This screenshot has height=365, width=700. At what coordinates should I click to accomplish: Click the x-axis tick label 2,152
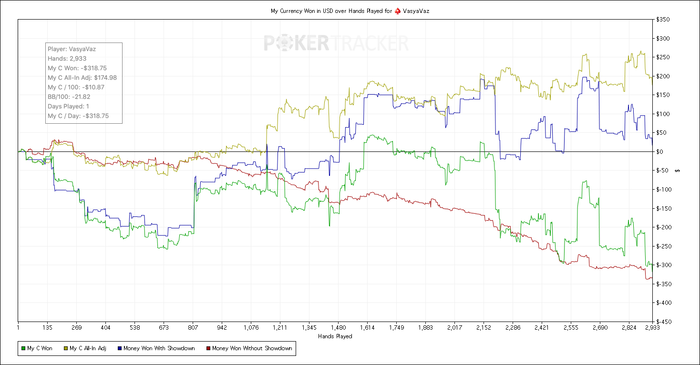coord(483,328)
